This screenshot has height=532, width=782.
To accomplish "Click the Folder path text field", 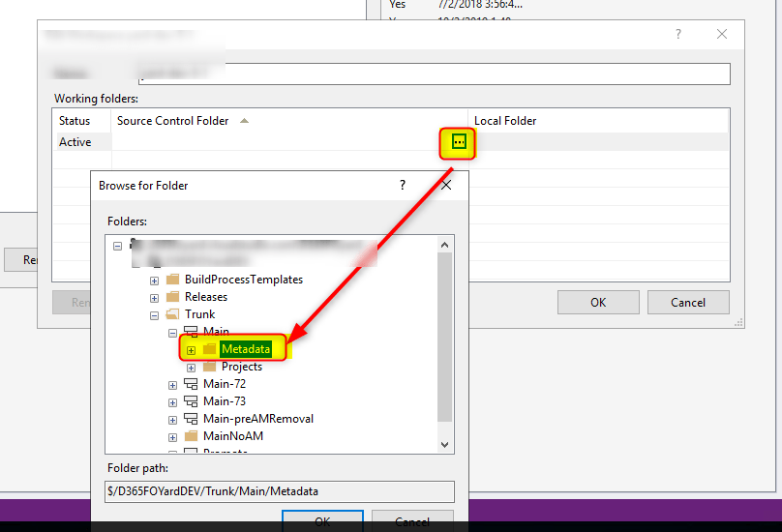I will point(280,491).
